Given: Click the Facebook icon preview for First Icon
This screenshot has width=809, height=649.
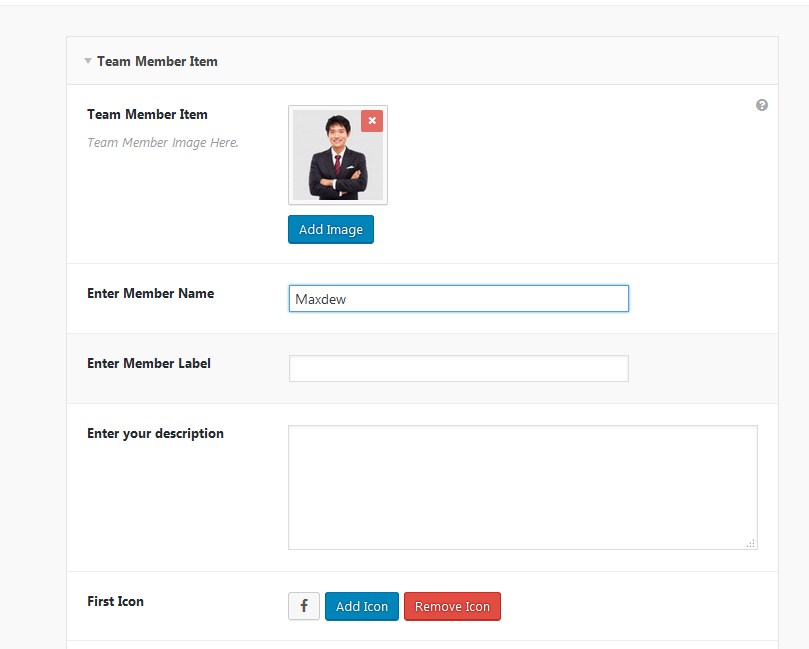Looking at the screenshot, I should point(304,606).
